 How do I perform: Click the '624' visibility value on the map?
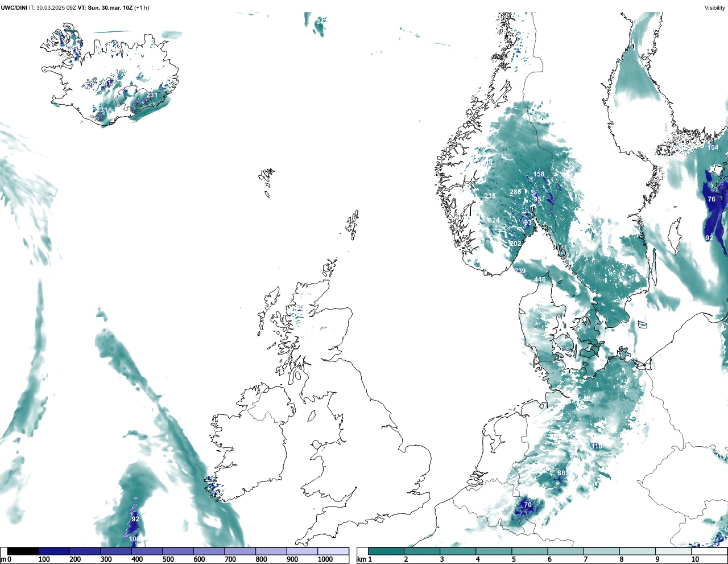494,220
